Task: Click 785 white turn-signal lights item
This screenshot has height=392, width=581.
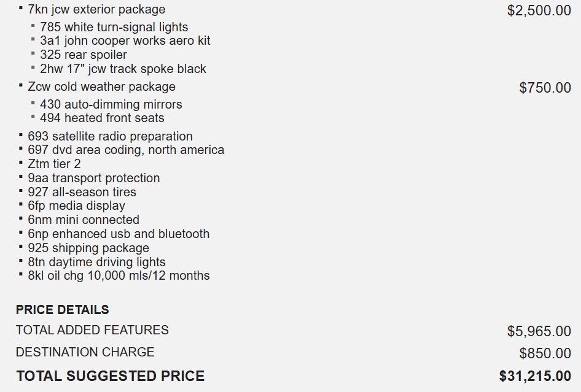Action: [x=114, y=27]
